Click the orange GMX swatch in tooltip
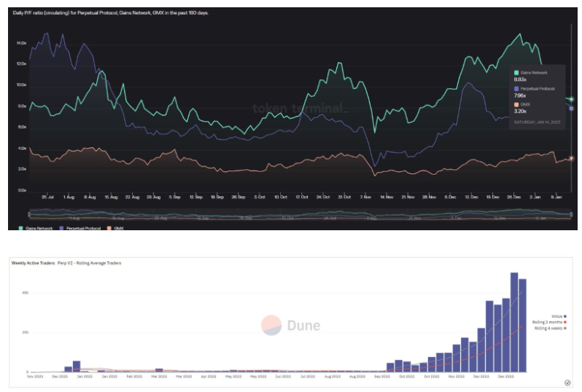Screen dimensions: 582x392 pos(516,105)
